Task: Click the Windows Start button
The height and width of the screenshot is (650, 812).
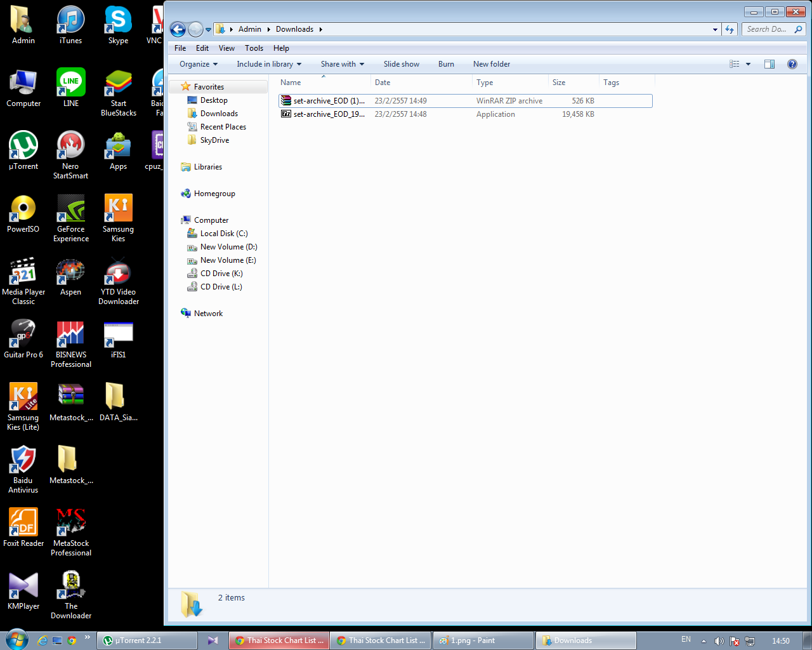Action: click(16, 640)
